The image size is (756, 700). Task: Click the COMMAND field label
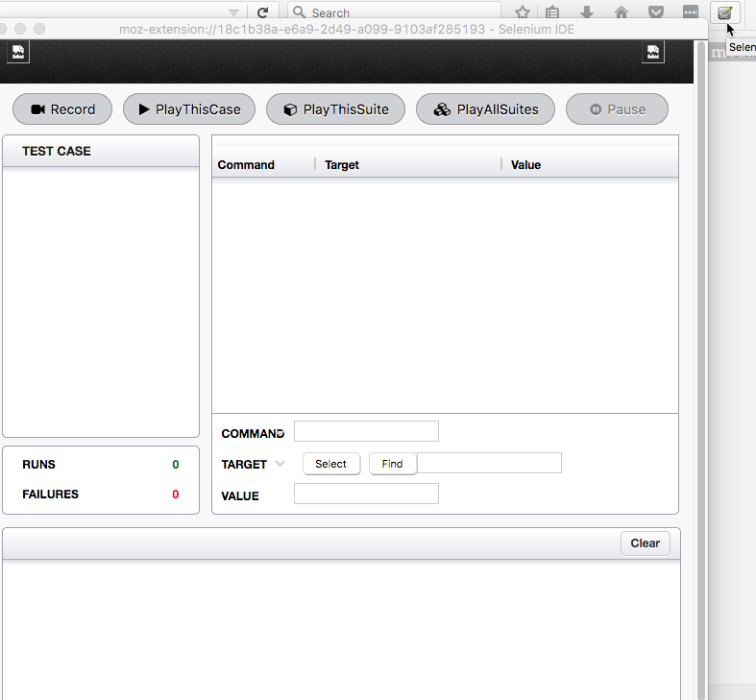(254, 433)
